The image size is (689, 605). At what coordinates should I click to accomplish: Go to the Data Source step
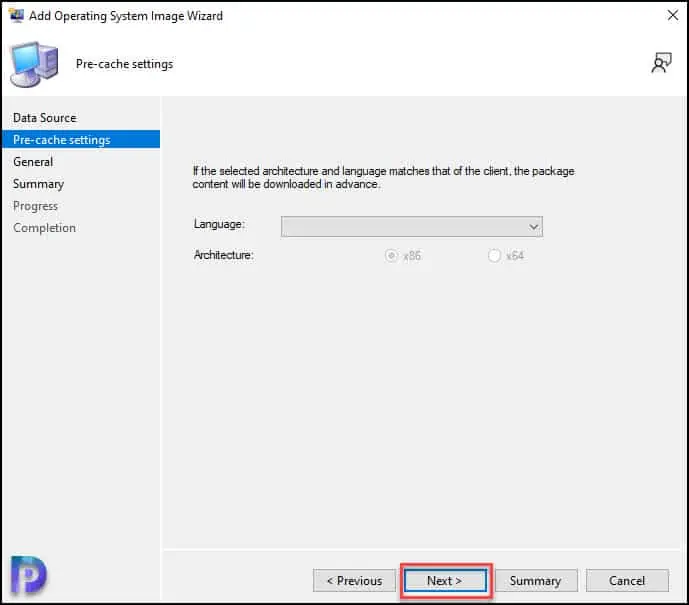45,118
